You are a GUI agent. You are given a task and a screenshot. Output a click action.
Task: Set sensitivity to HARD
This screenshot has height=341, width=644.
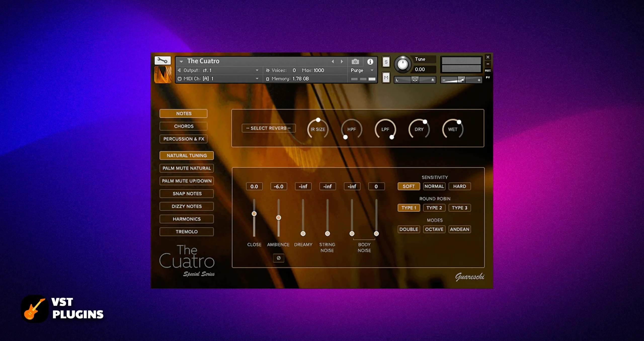(460, 186)
